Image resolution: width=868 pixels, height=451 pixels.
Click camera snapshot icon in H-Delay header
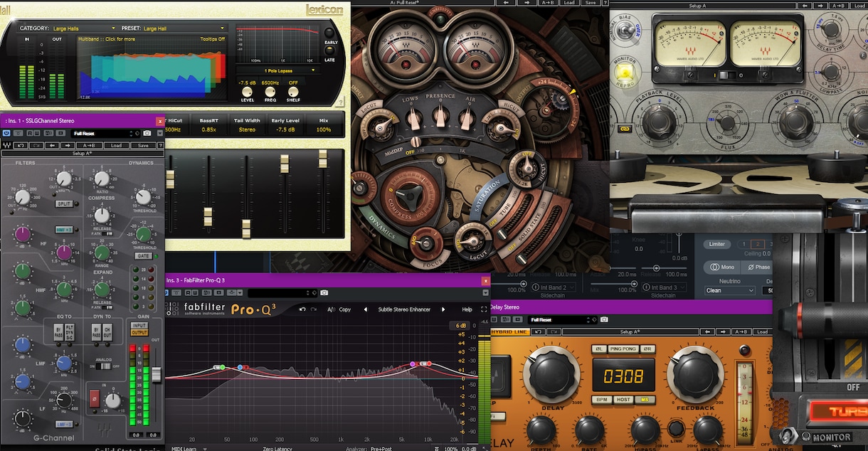(604, 319)
